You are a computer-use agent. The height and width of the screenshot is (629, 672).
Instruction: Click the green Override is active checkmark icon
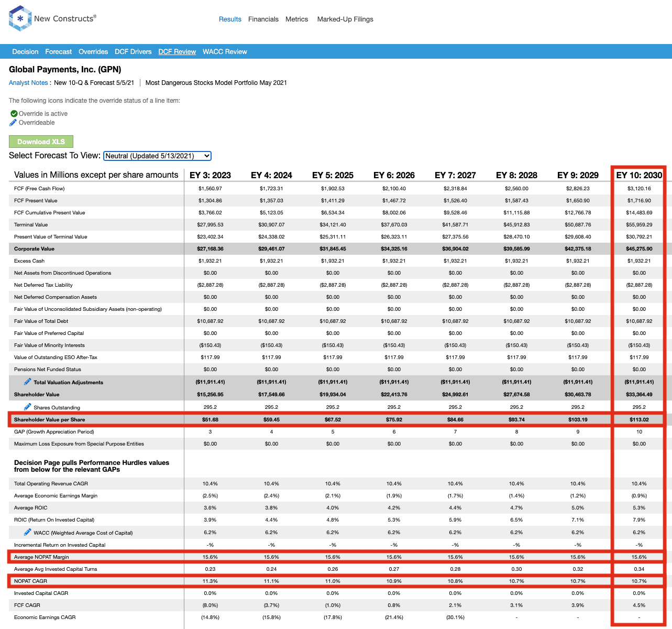(x=14, y=114)
